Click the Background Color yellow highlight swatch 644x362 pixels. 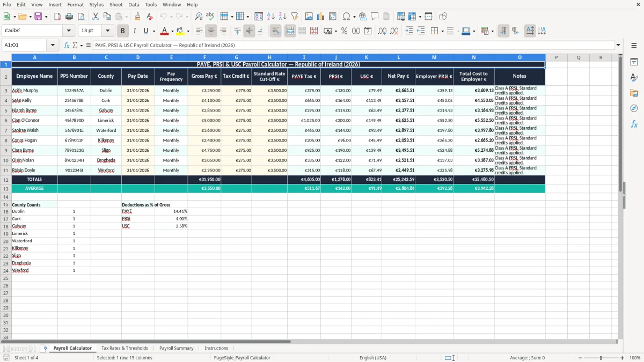pyautogui.click(x=180, y=31)
